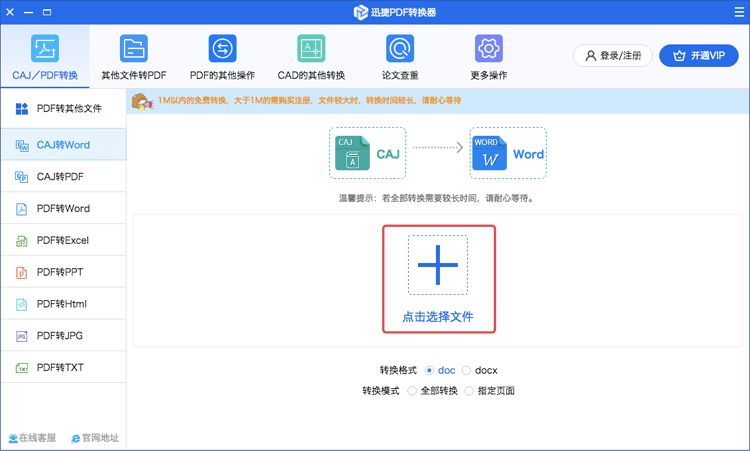Choose 指定页面 conversion mode
The image size is (750, 451).
point(469,391)
